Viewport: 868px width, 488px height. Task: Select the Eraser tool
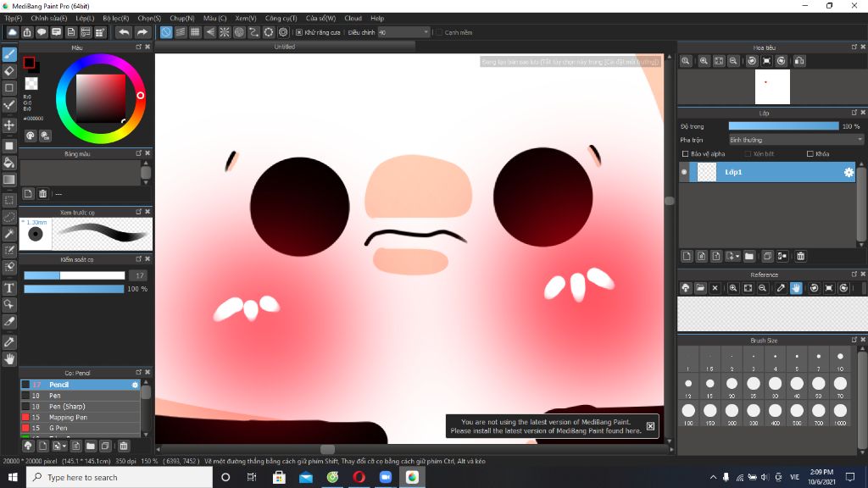point(9,71)
